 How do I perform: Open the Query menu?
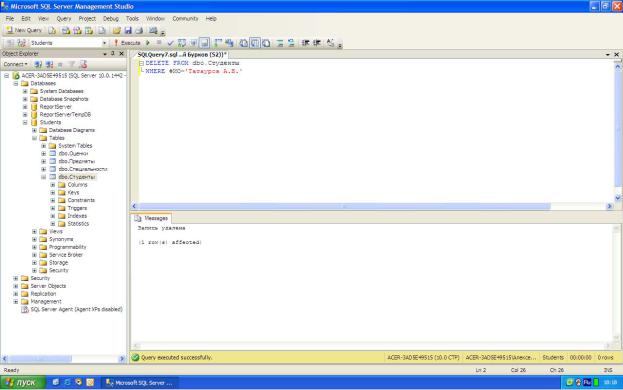click(64, 19)
